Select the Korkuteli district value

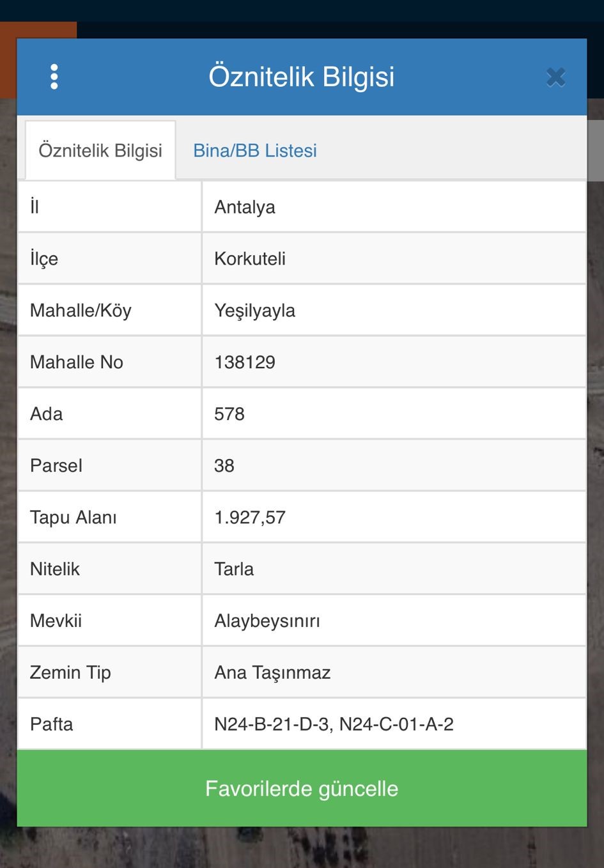click(250, 259)
